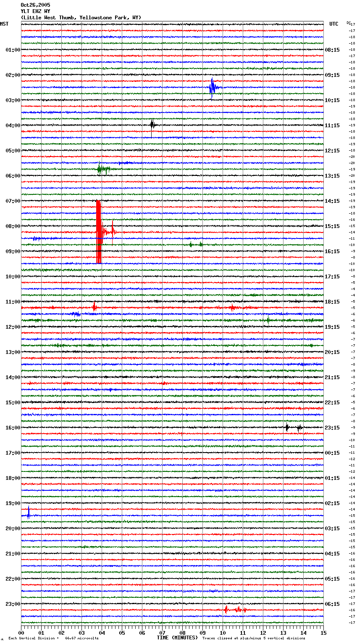This screenshot has height=644, width=357.
Task: Click the 12 minute tick label on bottom axis
Action: [263, 633]
